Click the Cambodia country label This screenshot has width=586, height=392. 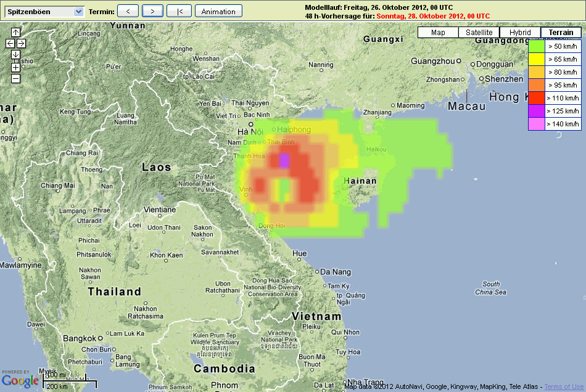coord(225,369)
